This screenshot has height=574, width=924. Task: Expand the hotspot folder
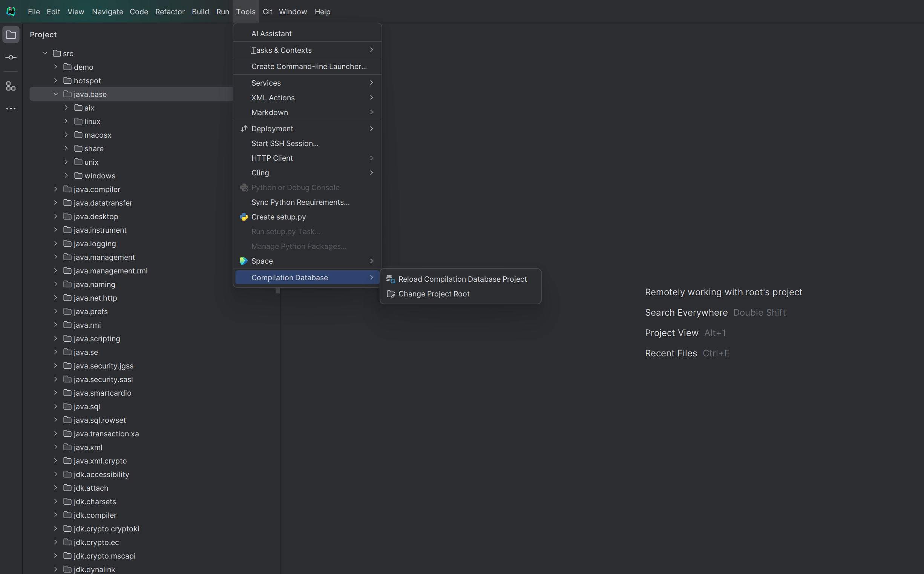[x=56, y=80]
